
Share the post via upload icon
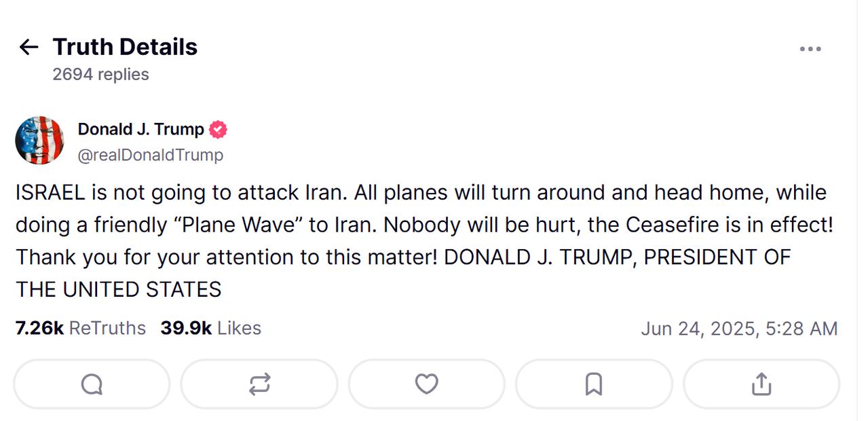761,384
